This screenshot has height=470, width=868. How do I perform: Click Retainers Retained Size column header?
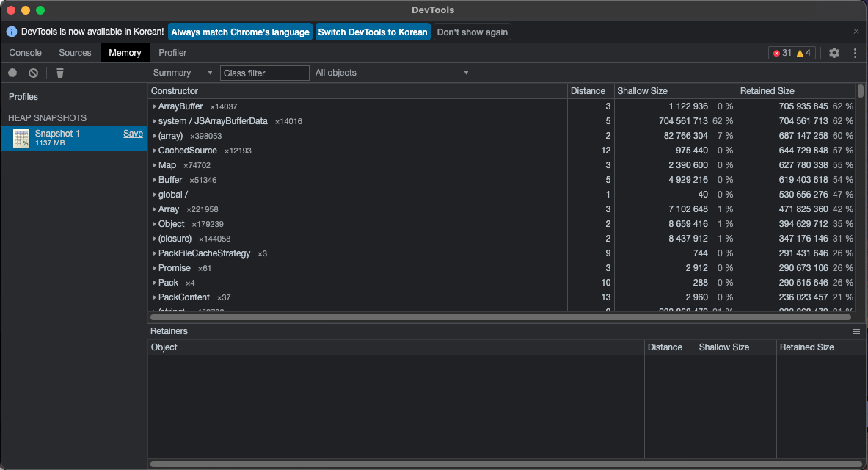[821, 347]
